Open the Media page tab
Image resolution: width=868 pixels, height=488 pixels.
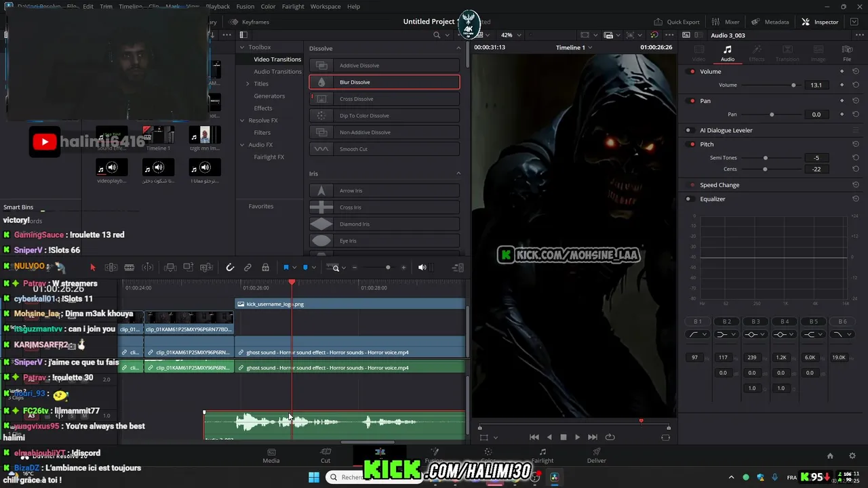tap(271, 455)
